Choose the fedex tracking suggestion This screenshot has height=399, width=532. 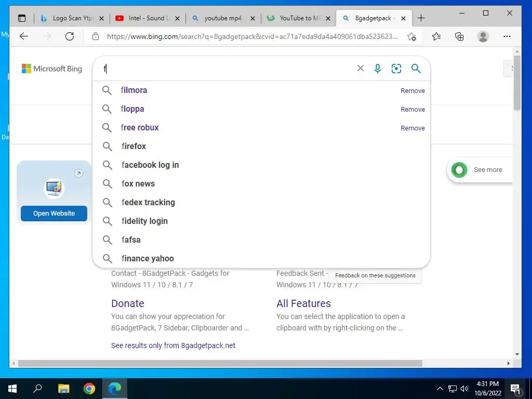(x=261, y=202)
